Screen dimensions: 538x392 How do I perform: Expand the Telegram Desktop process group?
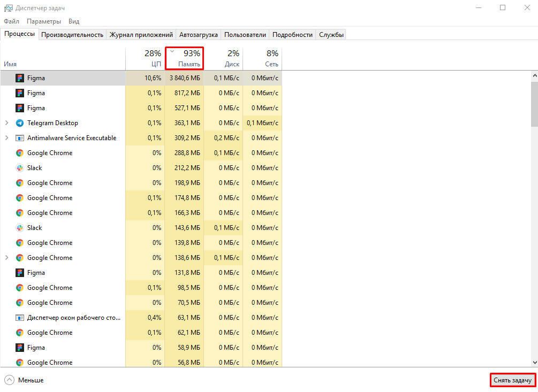coord(6,122)
